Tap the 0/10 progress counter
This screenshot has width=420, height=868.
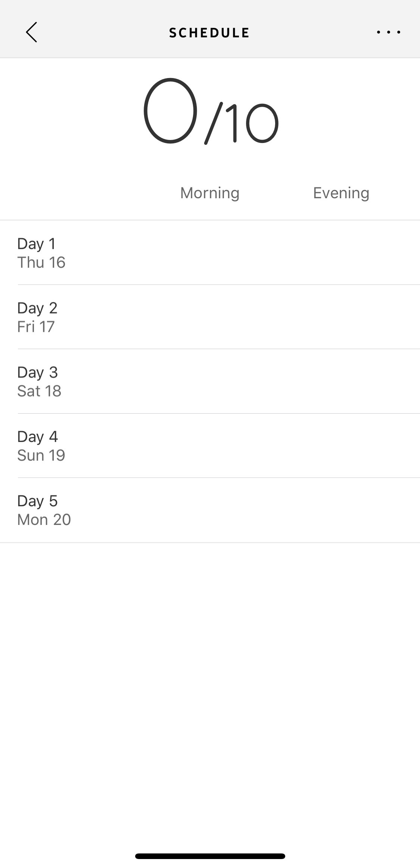(x=211, y=111)
